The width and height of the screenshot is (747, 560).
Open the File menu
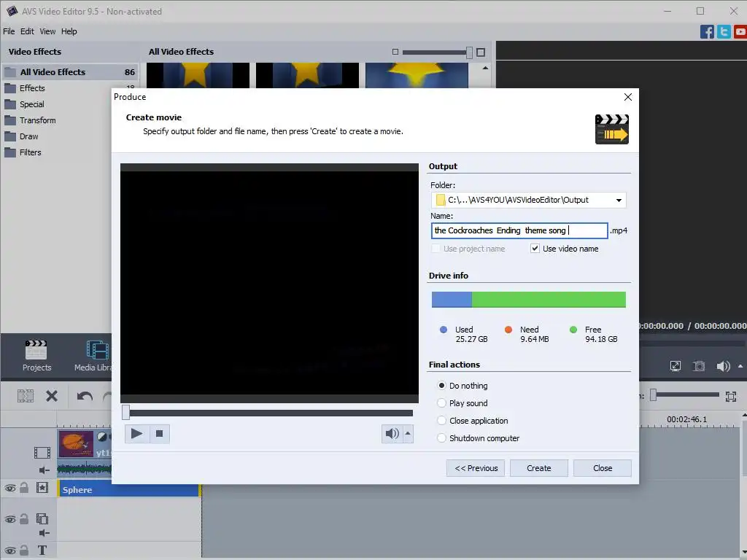[9, 31]
